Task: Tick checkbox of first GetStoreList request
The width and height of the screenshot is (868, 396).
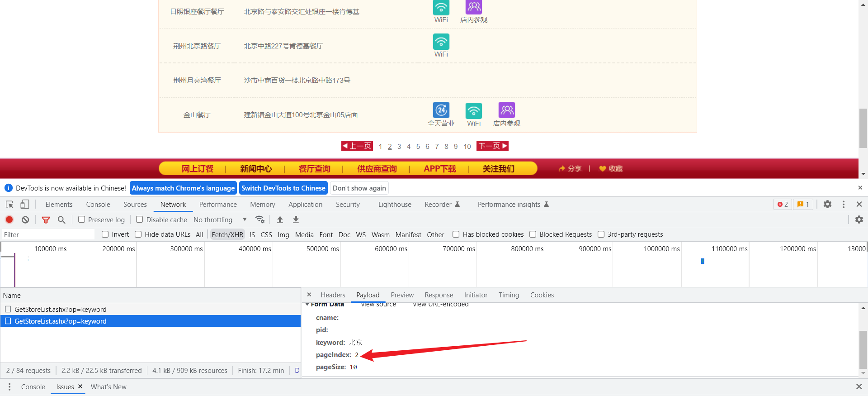Action: click(8, 309)
